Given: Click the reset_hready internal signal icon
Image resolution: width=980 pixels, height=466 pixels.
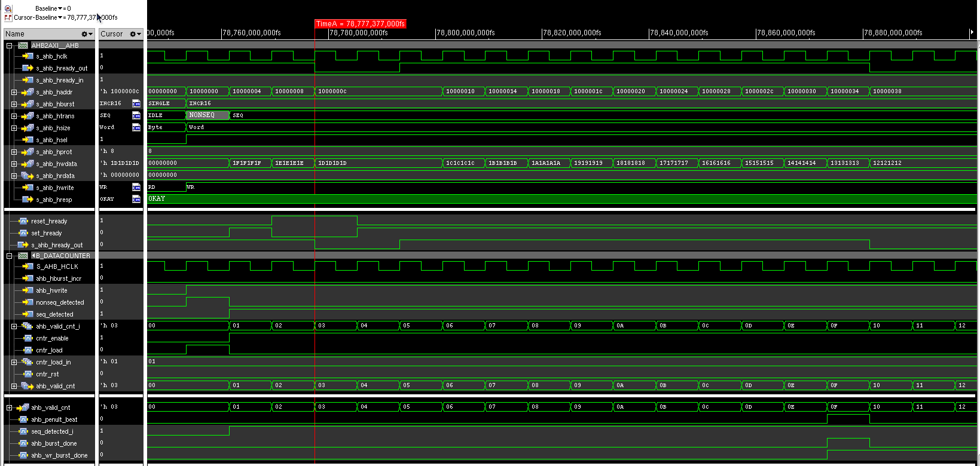Looking at the screenshot, I should point(23,221).
